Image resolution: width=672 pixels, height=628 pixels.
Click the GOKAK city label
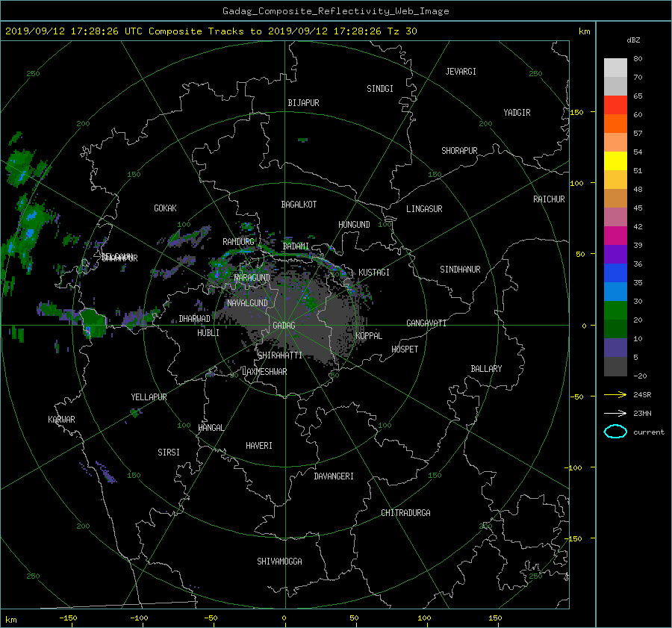[x=166, y=208]
